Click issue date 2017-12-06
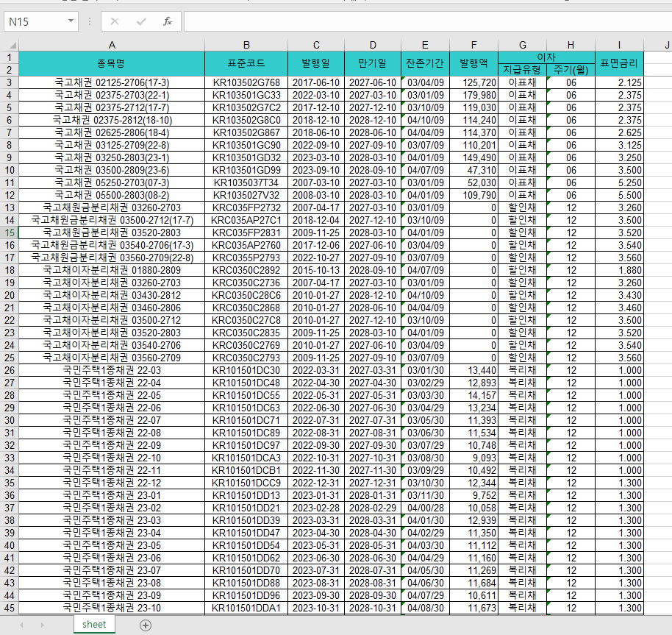Image resolution: width=672 pixels, height=635 pixels. coord(316,245)
